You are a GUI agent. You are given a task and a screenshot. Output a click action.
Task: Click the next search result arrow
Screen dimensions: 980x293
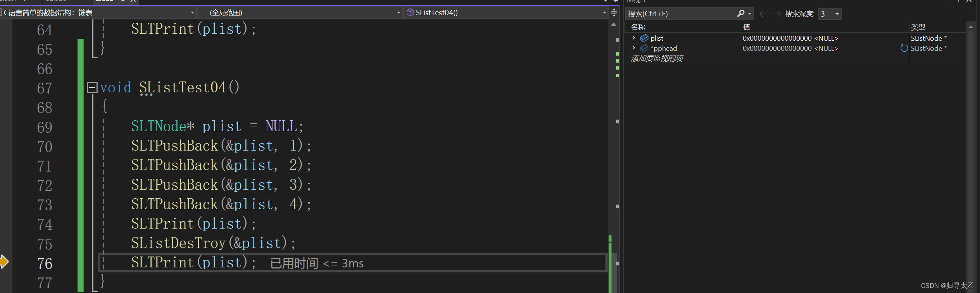(777, 14)
